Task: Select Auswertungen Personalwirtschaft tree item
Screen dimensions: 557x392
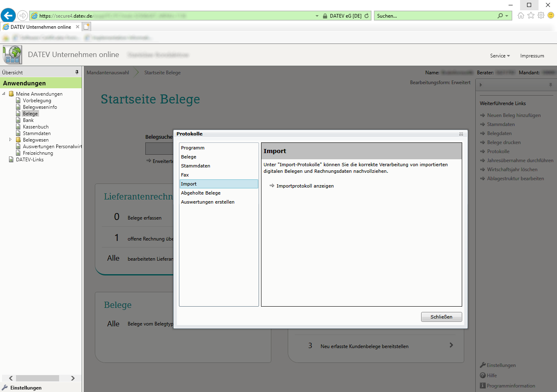Action: pos(52,147)
